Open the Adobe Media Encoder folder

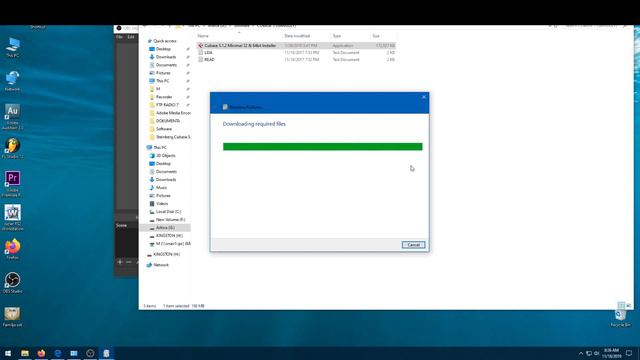(173, 113)
